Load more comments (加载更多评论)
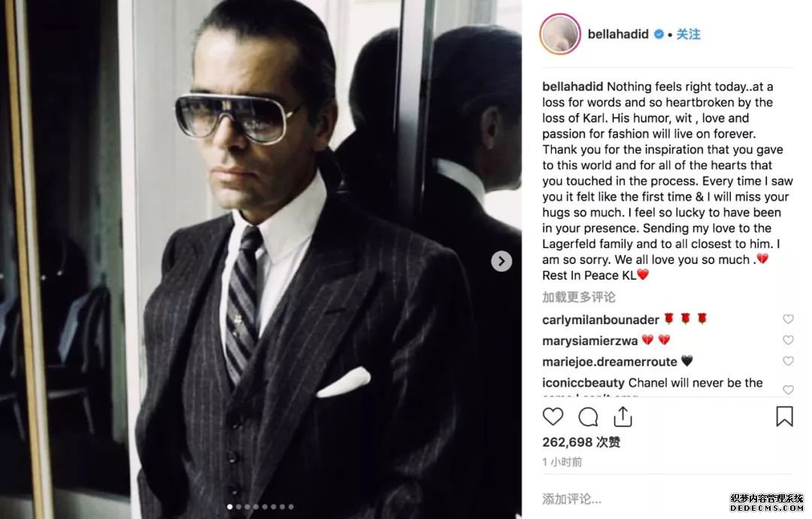This screenshot has width=812, height=519. pos(579,297)
